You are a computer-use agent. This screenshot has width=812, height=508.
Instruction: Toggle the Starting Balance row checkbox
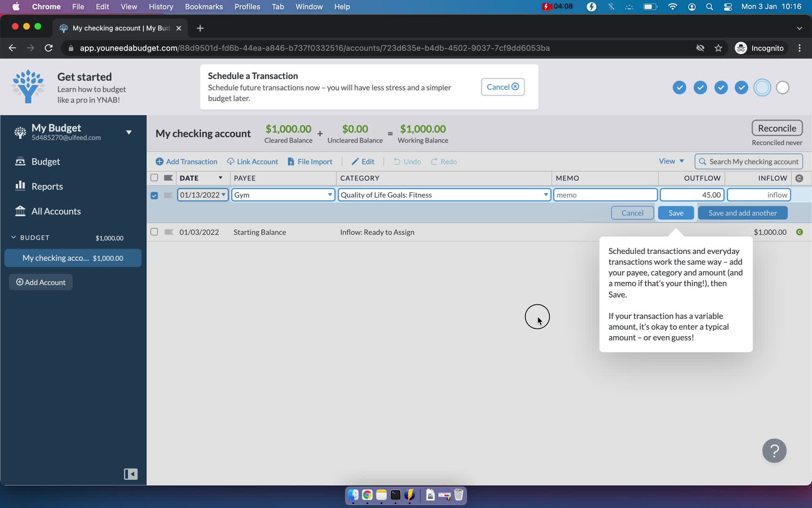click(x=154, y=232)
